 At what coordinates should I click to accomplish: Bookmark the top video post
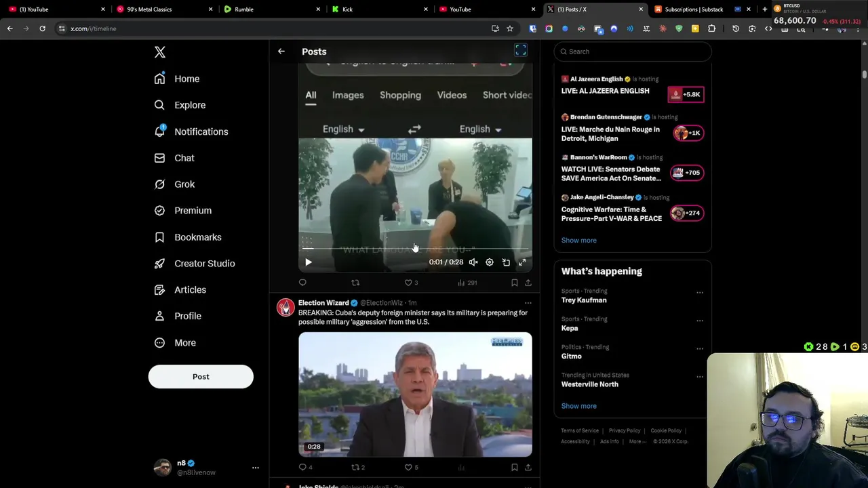click(x=514, y=283)
